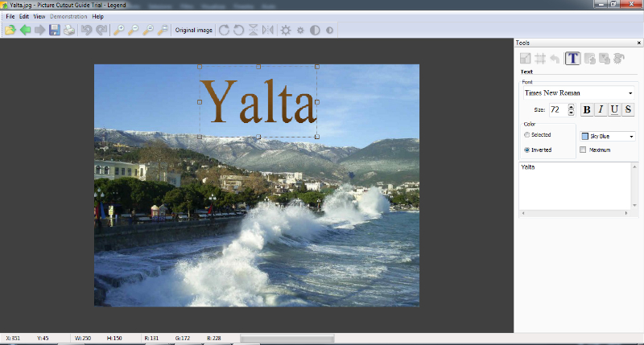The height and width of the screenshot is (345, 644).
Task: Select the 'Inverted' color radio button
Action: pos(527,150)
